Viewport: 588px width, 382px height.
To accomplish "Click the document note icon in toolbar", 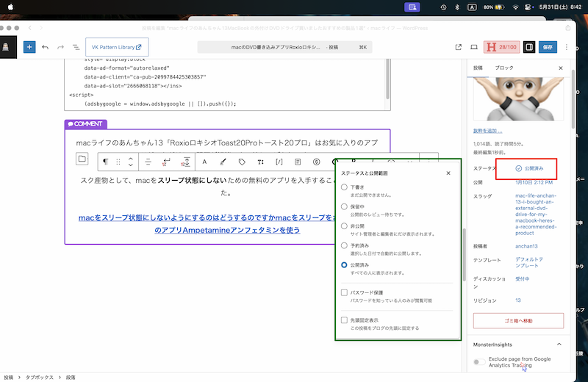I will pos(298,162).
